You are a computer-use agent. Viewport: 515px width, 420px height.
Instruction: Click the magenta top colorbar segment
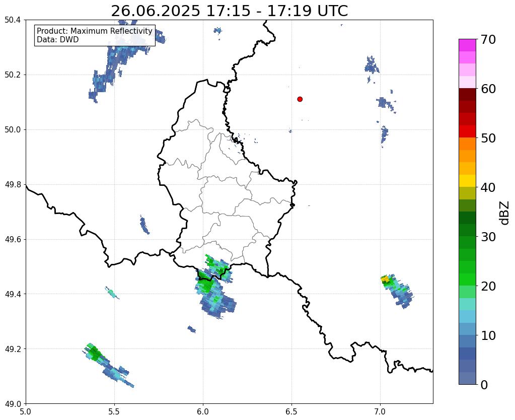[467, 45]
